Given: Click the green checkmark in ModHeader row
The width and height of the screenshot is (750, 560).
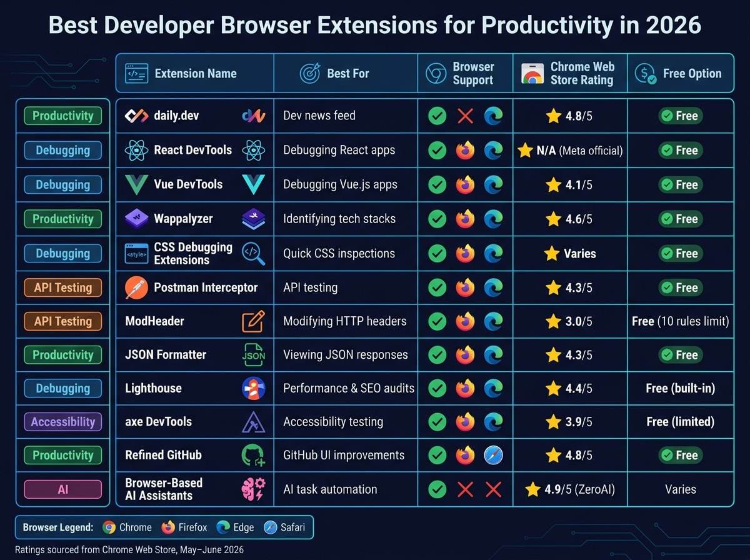Looking at the screenshot, I should pos(437,321).
